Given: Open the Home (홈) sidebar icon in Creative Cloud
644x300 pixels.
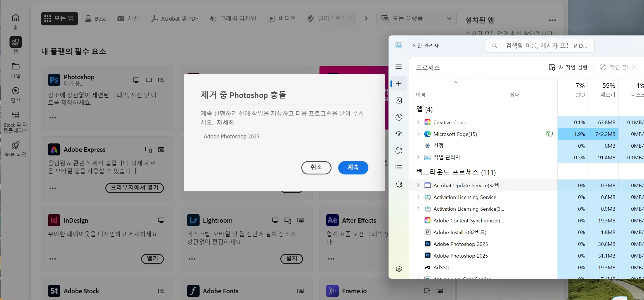Looking at the screenshot, I should click(x=16, y=18).
